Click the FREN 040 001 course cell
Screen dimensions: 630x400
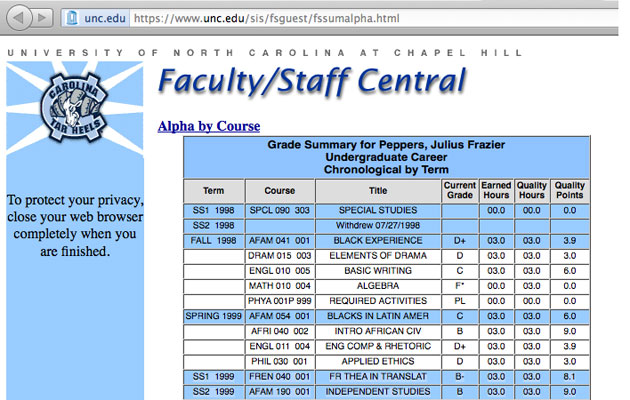(280, 377)
